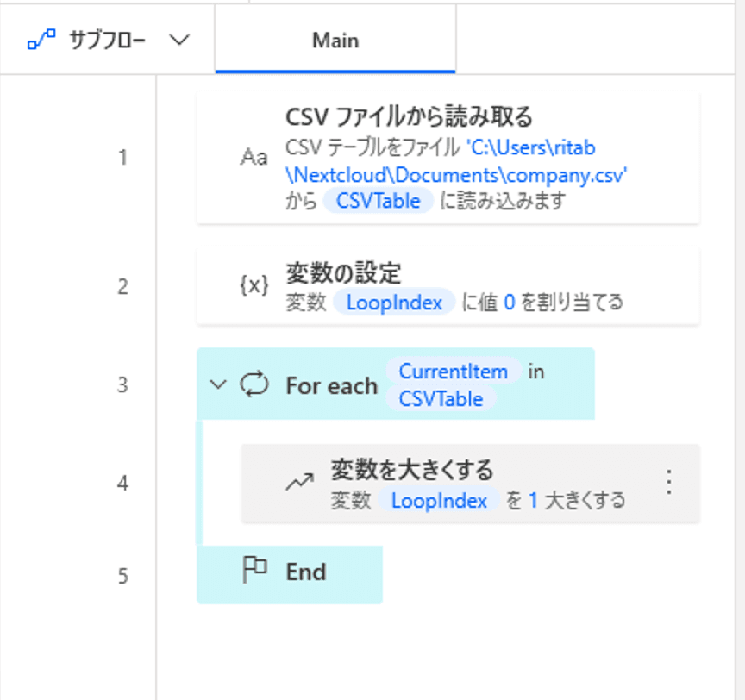Click the For each loop icon
Screen dimensions: 745x700
254,384
